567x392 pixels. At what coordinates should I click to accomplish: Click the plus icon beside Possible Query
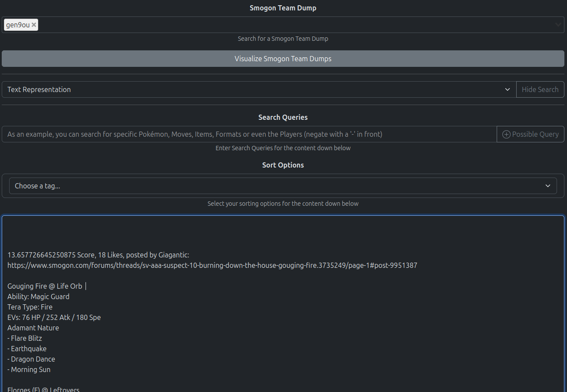click(506, 135)
